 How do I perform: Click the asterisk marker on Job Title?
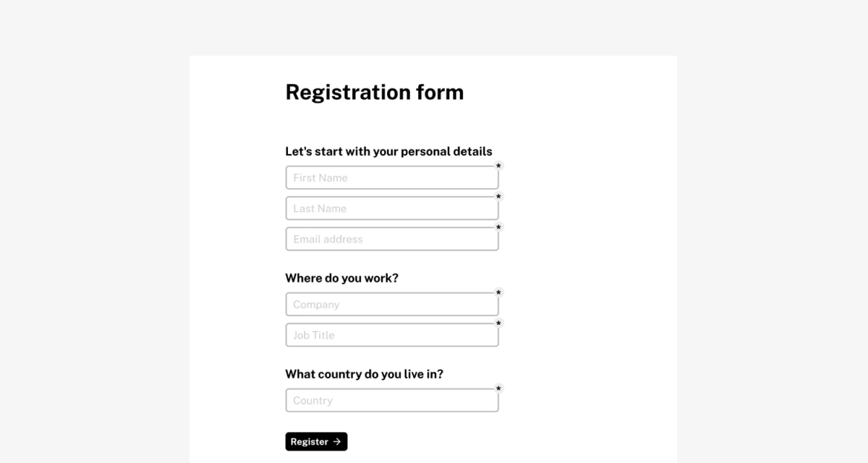tap(498, 323)
